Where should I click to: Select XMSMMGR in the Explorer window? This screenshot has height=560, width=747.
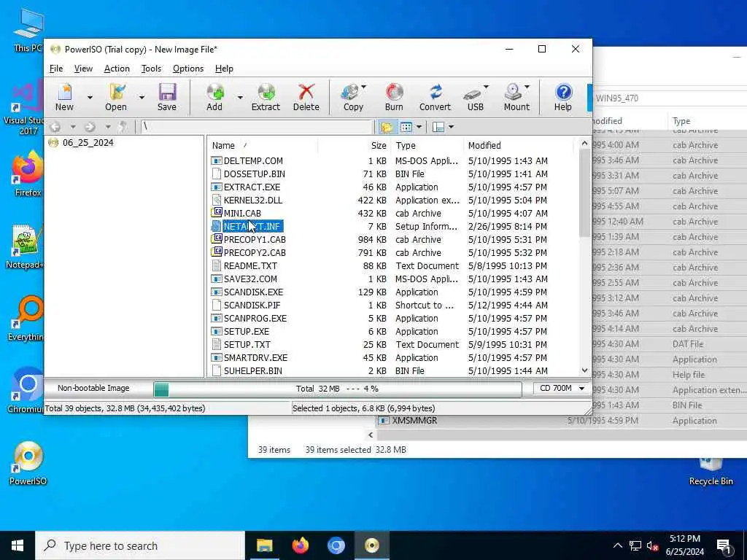[x=414, y=421]
